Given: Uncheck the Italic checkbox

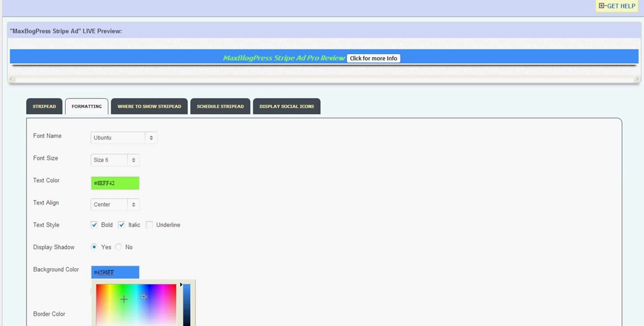Looking at the screenshot, I should point(121,225).
